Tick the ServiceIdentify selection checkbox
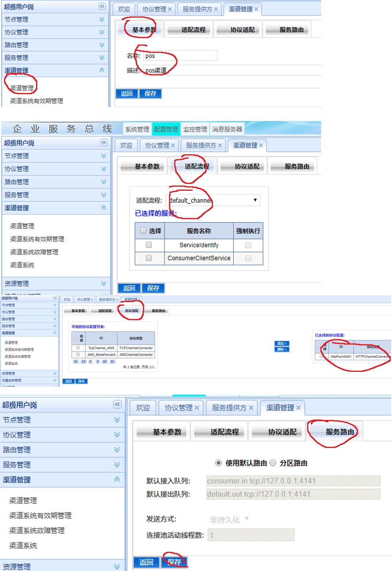 tap(149, 245)
